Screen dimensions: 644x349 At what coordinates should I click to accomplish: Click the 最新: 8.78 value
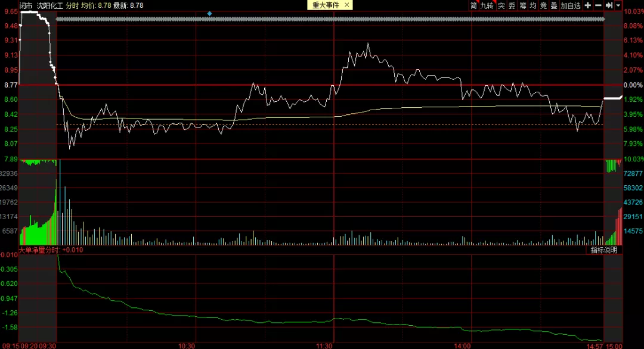coord(128,5)
